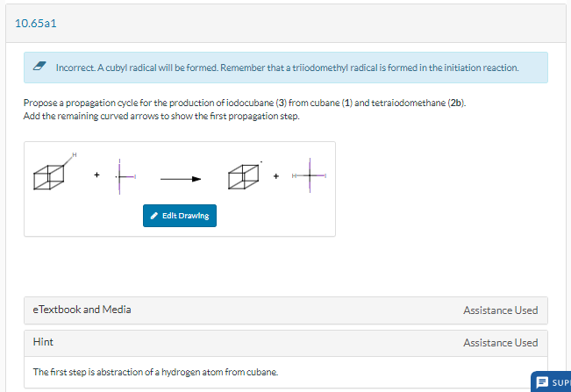Click the hint text about hydrogen abstraction
571x392 pixels.
(x=155, y=372)
